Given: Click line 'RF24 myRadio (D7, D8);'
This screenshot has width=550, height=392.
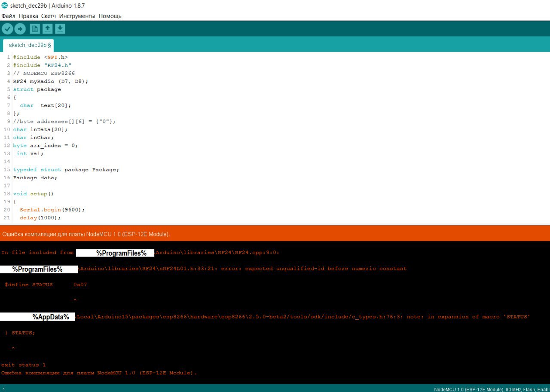Looking at the screenshot, I should [51, 81].
